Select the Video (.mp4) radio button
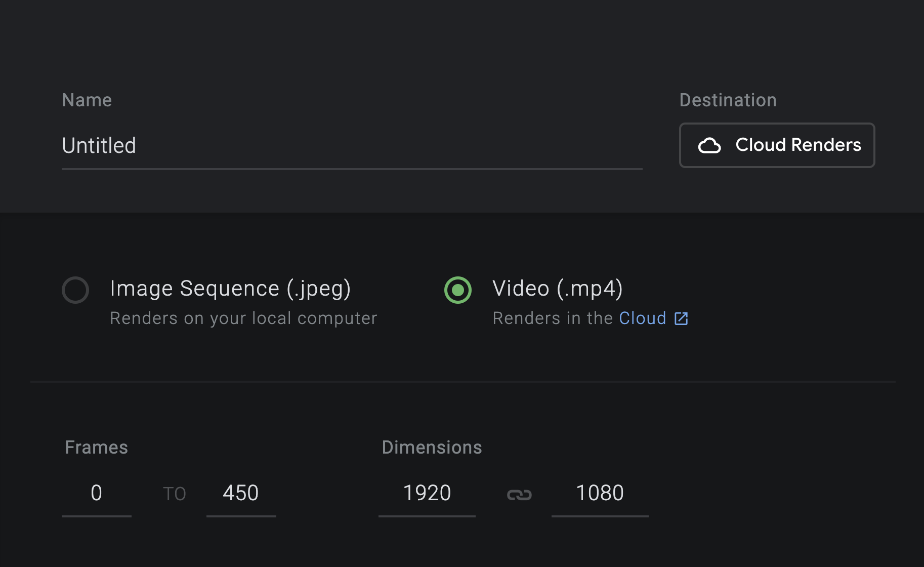 (458, 290)
